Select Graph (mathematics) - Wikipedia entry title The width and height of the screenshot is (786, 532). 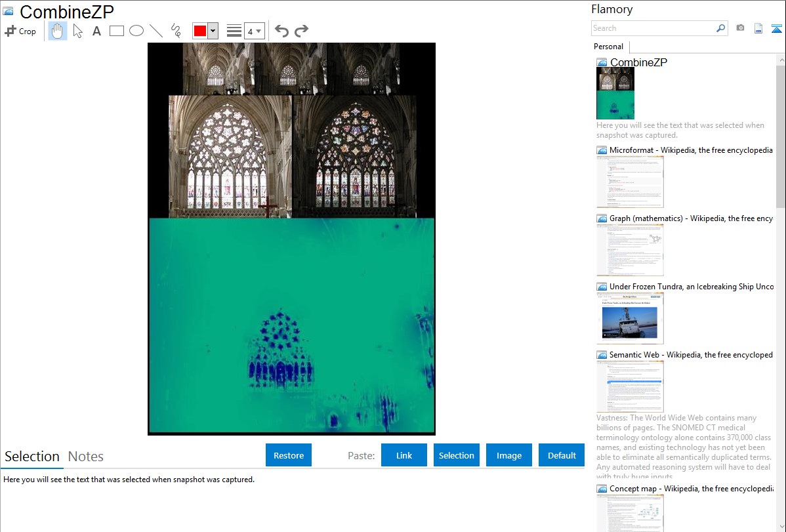691,218
